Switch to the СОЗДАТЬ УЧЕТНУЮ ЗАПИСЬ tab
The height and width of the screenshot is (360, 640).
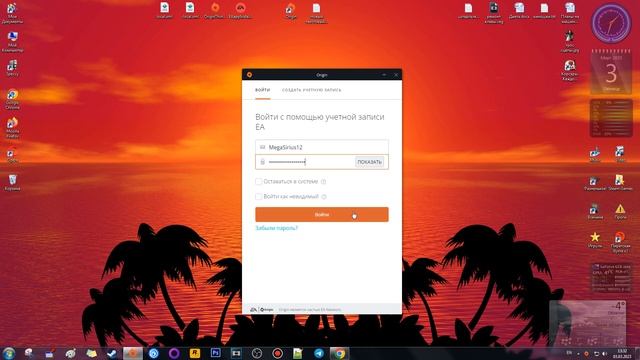pyautogui.click(x=311, y=90)
